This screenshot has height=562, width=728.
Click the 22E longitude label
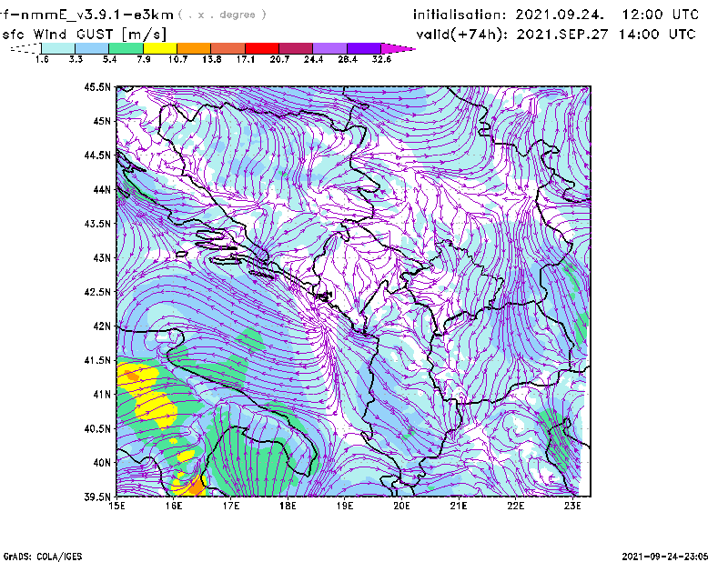click(x=515, y=506)
